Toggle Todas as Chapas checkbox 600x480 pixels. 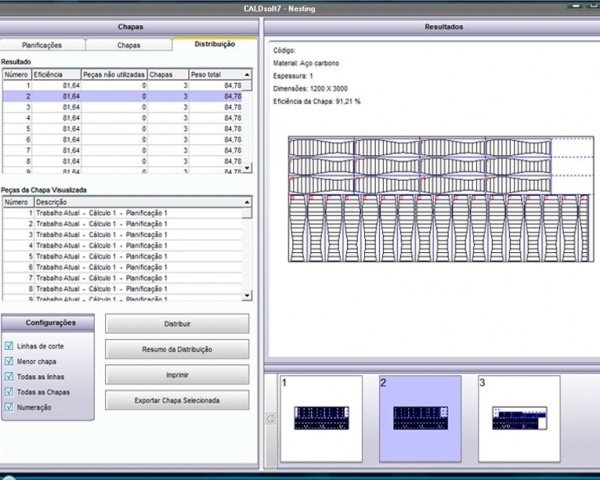pyautogui.click(x=10, y=393)
